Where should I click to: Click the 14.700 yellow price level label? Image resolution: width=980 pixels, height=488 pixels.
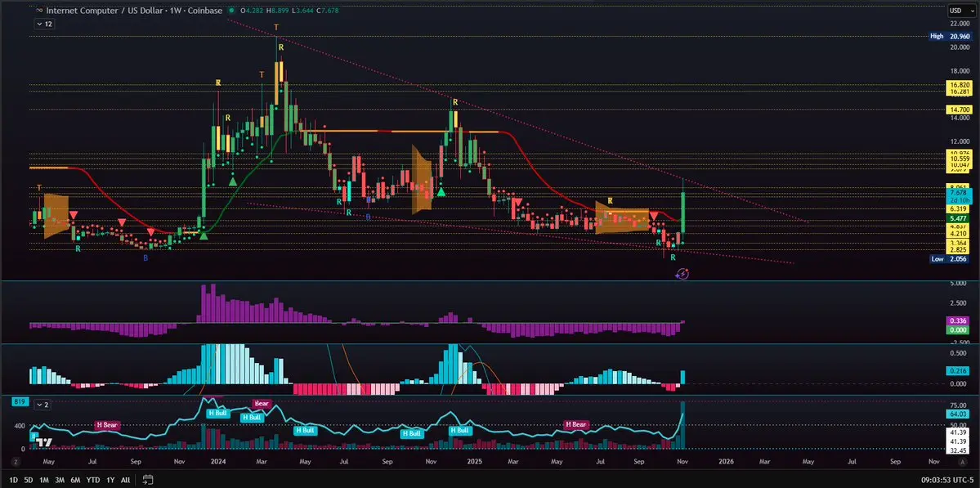960,110
